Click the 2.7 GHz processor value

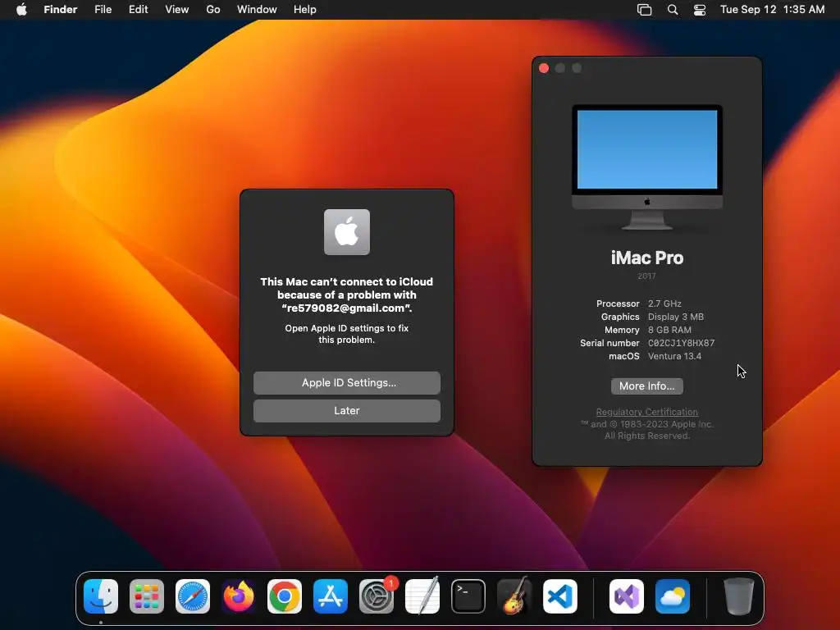click(664, 304)
